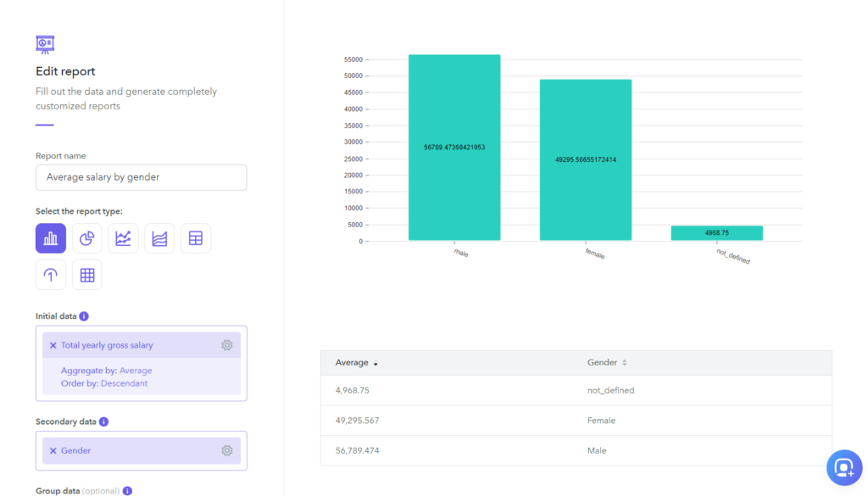This screenshot has width=868, height=496.
Task: Remove the Gender secondary data field
Action: [x=53, y=450]
